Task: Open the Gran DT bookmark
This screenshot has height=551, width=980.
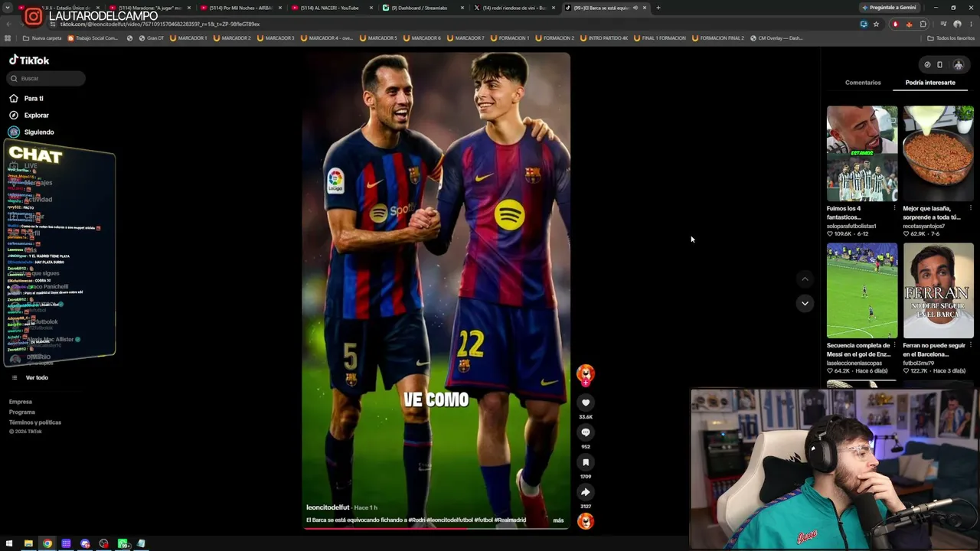Action: tap(151, 38)
